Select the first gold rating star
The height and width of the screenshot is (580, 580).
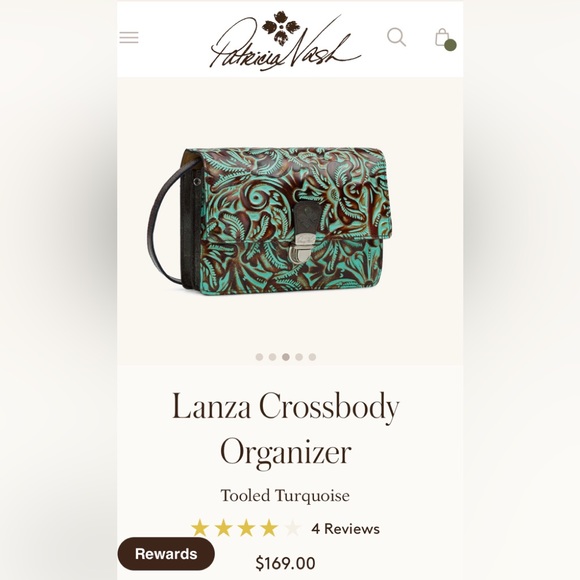[x=200, y=528]
